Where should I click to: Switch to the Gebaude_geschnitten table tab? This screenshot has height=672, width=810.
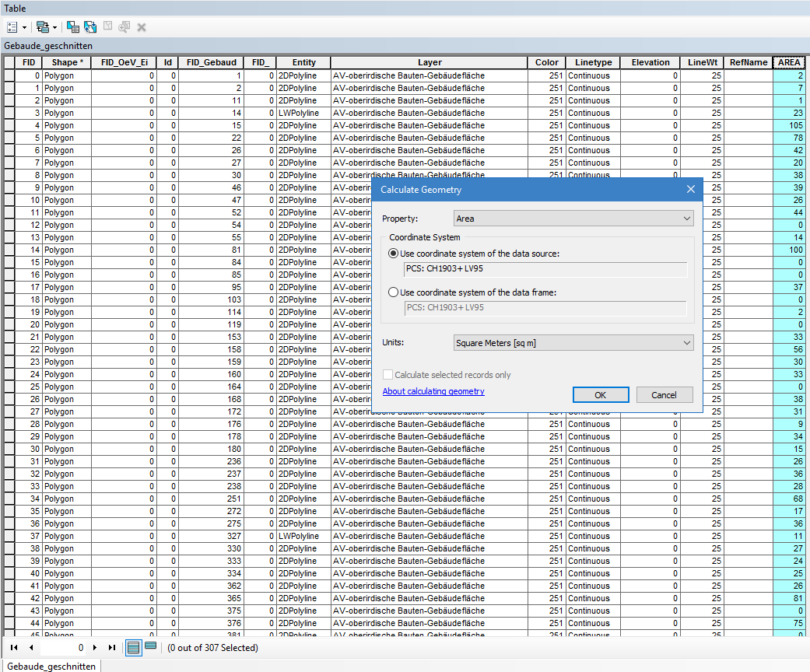[x=51, y=667]
